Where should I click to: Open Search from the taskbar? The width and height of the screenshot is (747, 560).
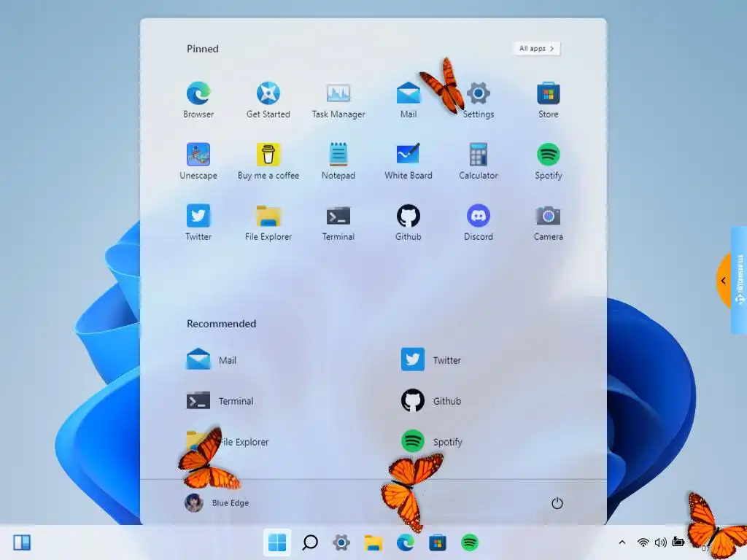click(x=309, y=542)
